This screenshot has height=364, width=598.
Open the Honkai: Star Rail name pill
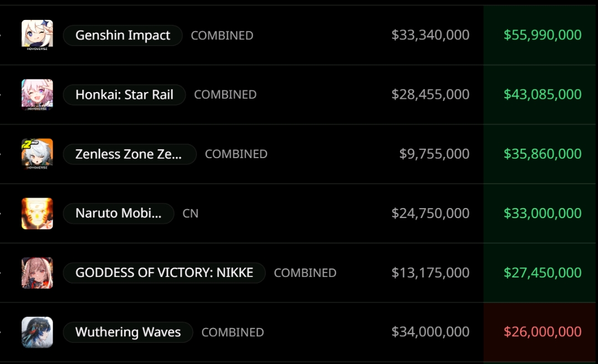point(124,95)
